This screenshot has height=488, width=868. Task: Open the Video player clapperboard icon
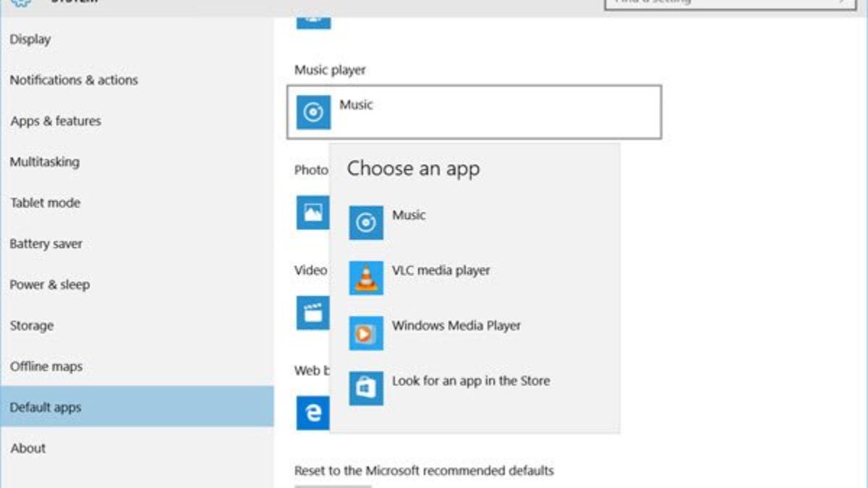(312, 313)
